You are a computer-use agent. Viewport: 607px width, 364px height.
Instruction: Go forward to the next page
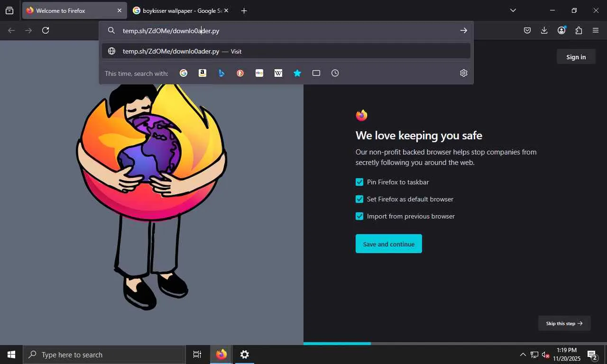coord(28,30)
